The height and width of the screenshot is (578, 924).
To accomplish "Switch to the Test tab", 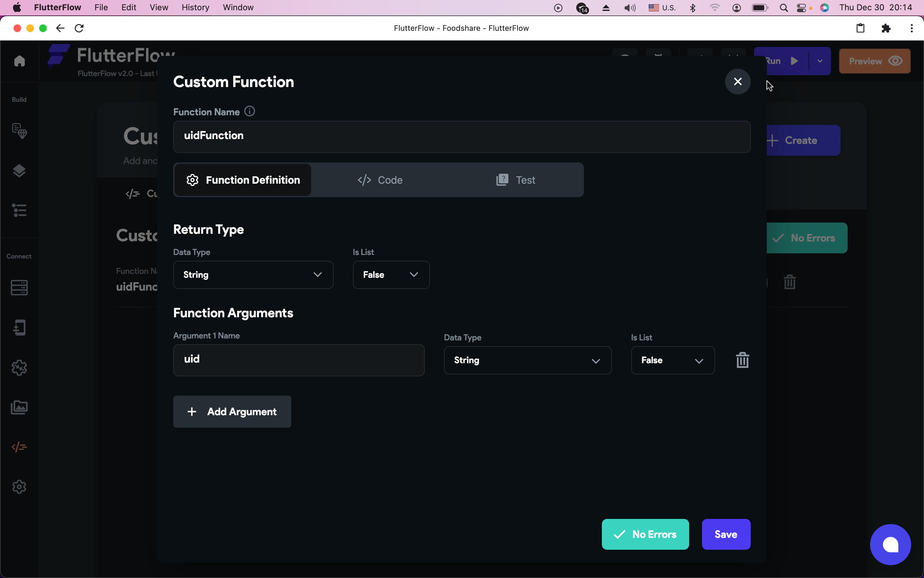I will coord(516,180).
